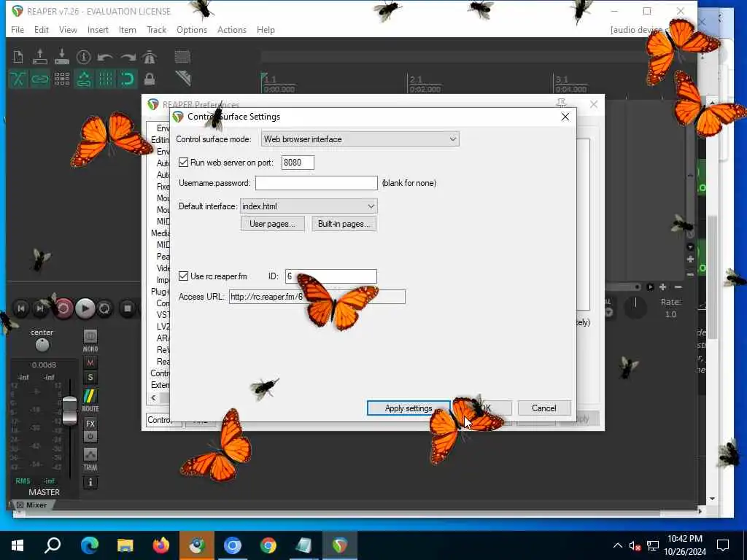This screenshot has width=747, height=560.
Task: Open Project Settings info icon
Action: click(83, 57)
